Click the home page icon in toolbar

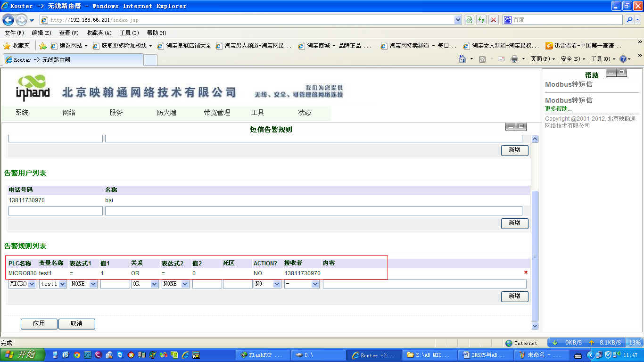[463, 59]
